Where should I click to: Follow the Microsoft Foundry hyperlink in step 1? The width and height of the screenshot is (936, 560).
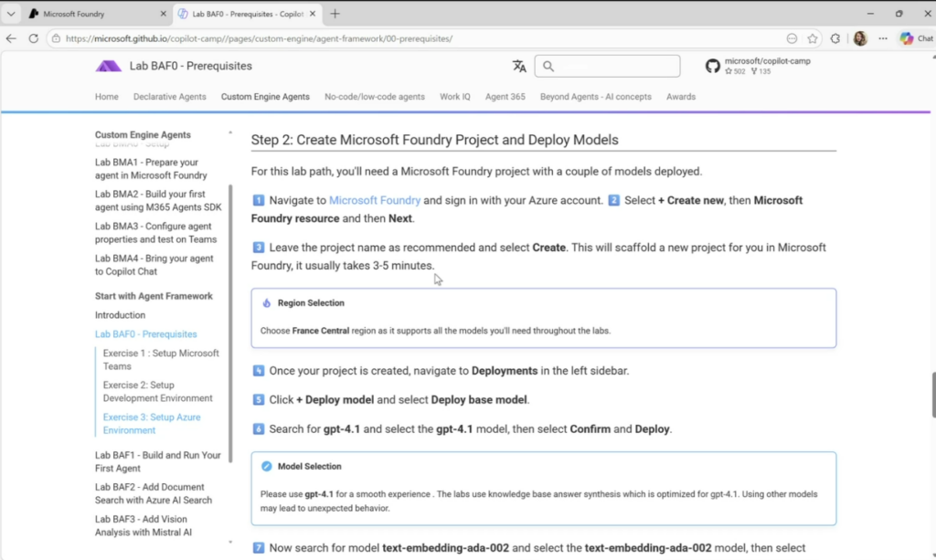375,200
